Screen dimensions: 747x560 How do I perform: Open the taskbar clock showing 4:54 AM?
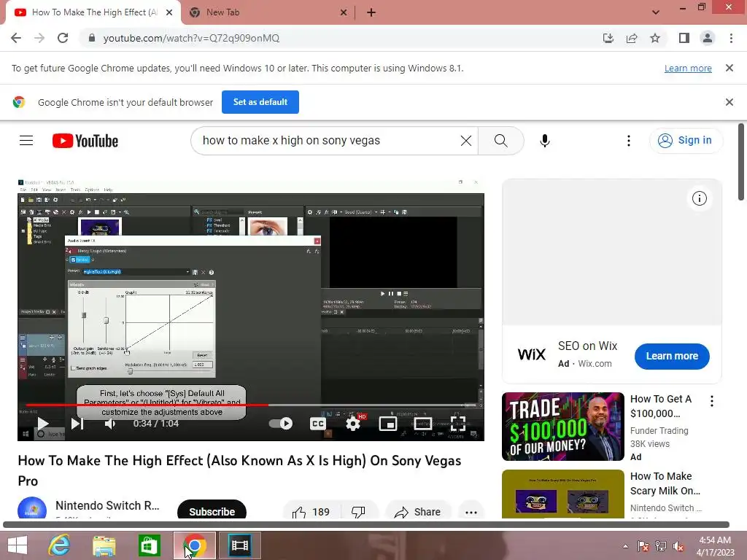(x=715, y=546)
